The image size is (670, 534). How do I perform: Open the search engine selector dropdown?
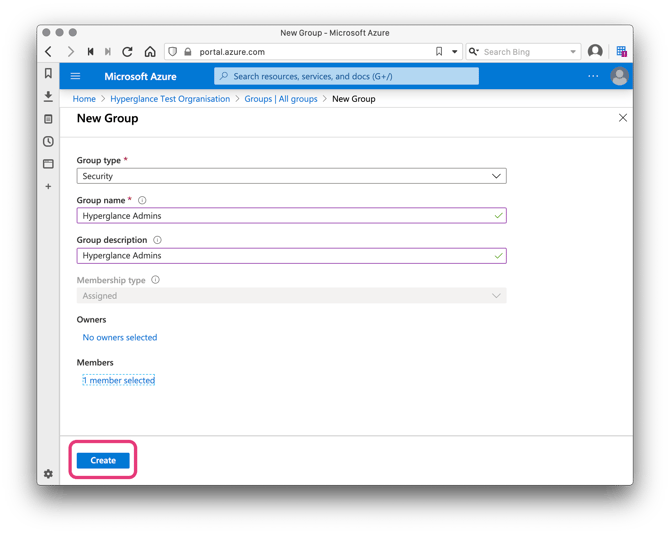(573, 52)
